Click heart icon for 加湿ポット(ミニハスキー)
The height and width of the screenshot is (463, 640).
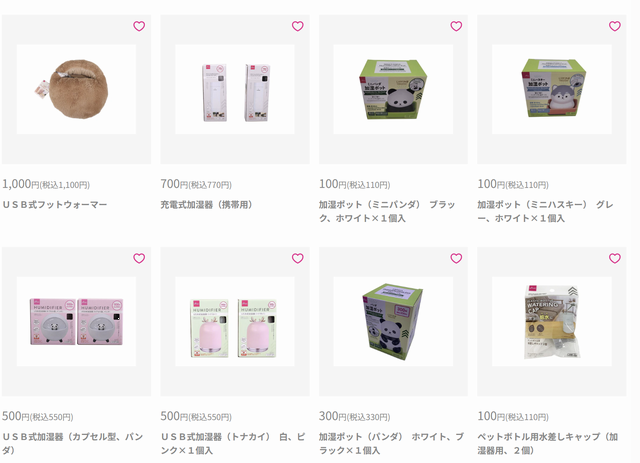click(615, 26)
